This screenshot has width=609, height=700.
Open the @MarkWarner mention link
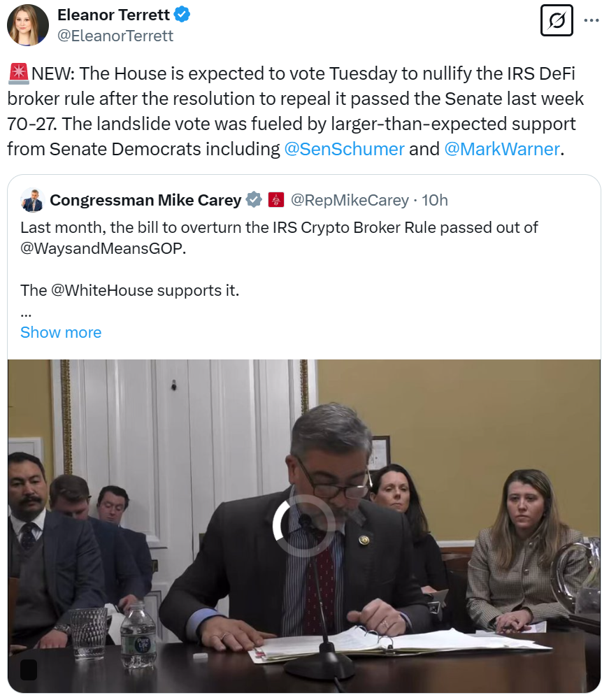pyautogui.click(x=502, y=149)
